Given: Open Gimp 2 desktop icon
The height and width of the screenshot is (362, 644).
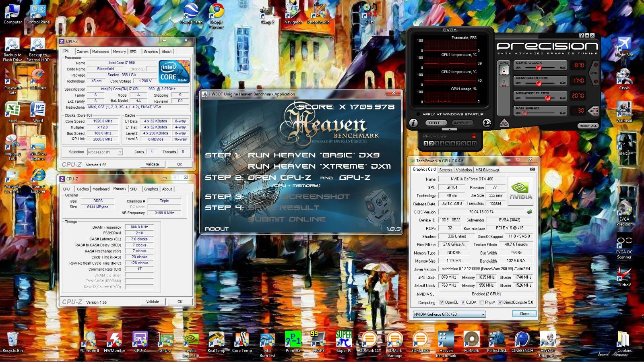Looking at the screenshot, I should point(268,15).
